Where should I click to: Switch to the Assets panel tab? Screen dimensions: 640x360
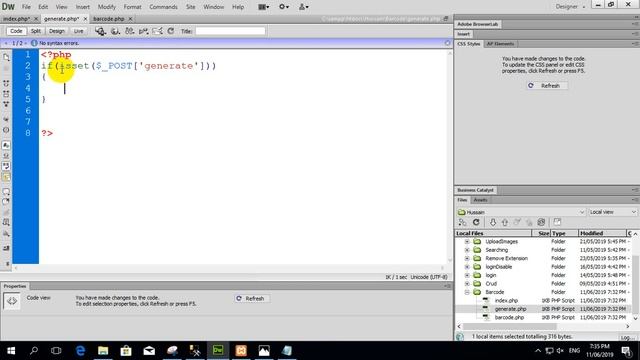pos(480,200)
